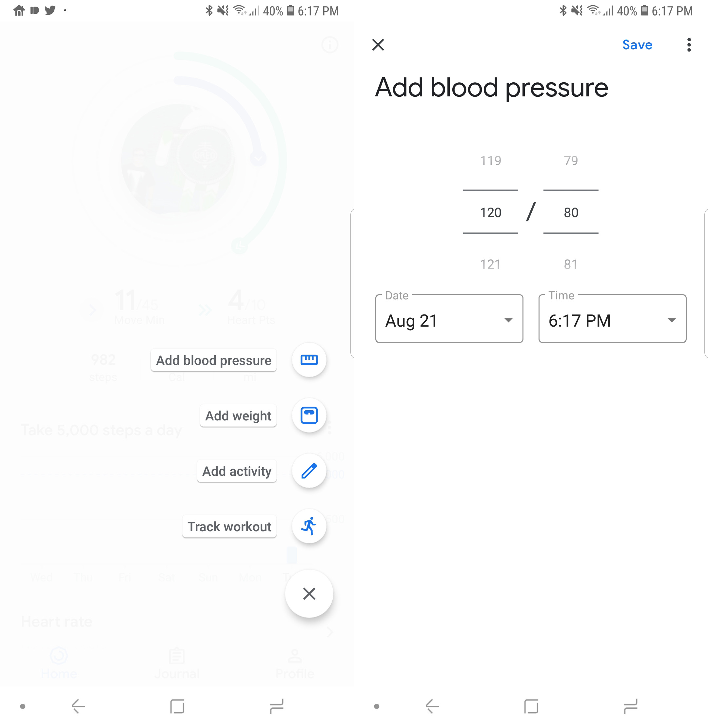The height and width of the screenshot is (728, 708).
Task: Click the Add activity pencil icon
Action: 307,470
